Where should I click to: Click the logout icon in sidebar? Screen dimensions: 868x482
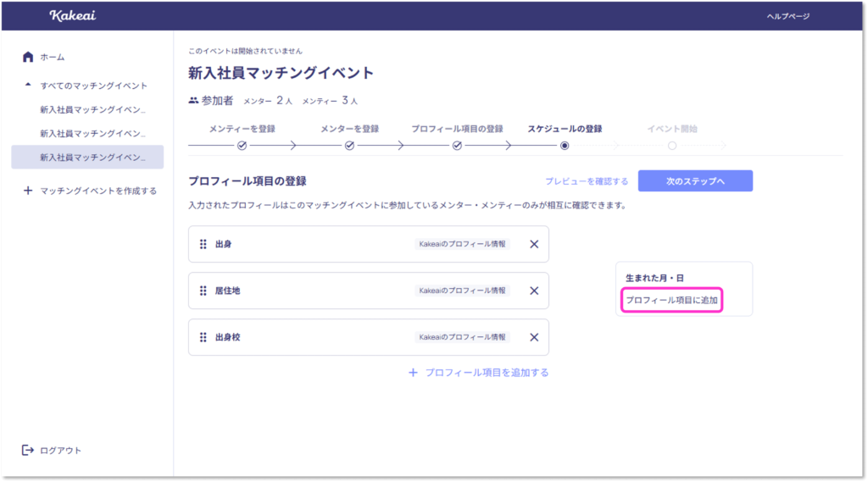(x=28, y=450)
